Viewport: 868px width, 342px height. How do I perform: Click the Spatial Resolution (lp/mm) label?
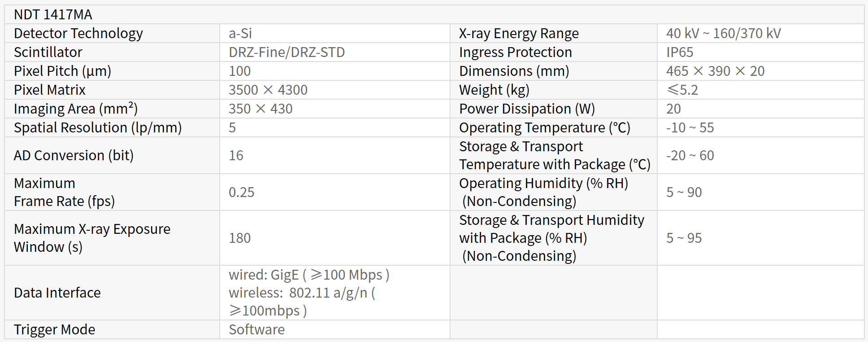pos(98,128)
